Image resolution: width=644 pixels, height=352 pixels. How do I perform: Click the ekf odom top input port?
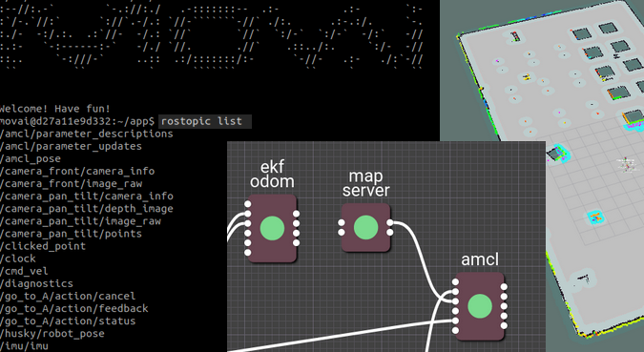(248, 204)
